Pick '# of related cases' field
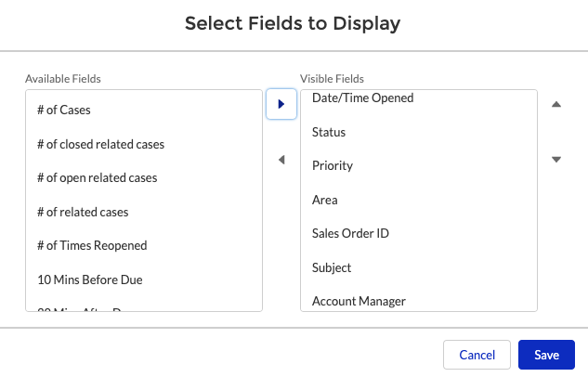The height and width of the screenshot is (377, 588). (x=144, y=212)
